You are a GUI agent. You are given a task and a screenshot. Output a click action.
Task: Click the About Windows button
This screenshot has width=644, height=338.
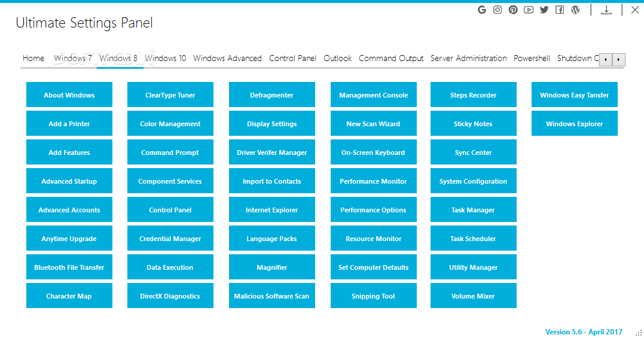[69, 95]
